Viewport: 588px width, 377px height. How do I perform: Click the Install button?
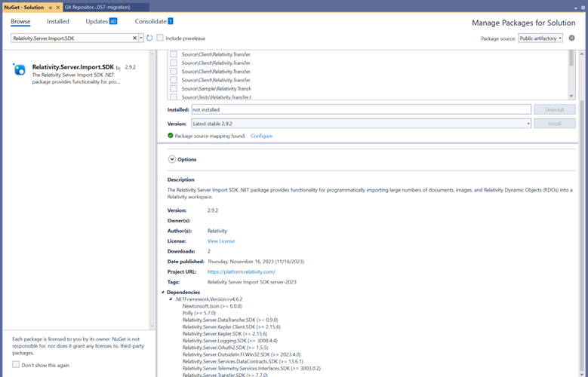(x=554, y=124)
